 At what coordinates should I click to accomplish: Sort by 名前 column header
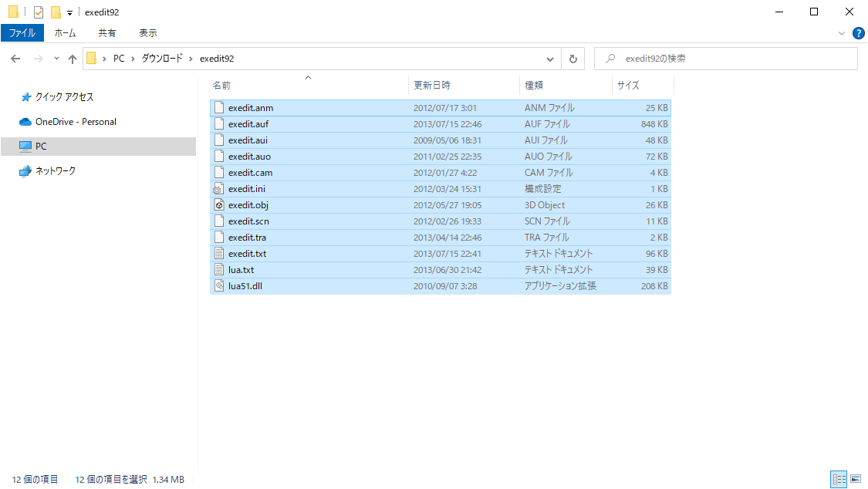[x=309, y=85]
